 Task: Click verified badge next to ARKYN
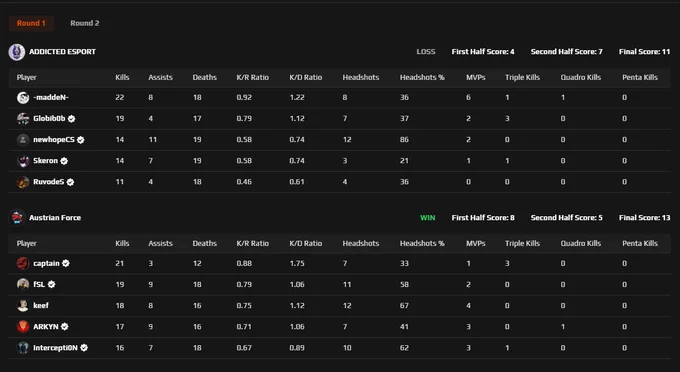click(65, 326)
